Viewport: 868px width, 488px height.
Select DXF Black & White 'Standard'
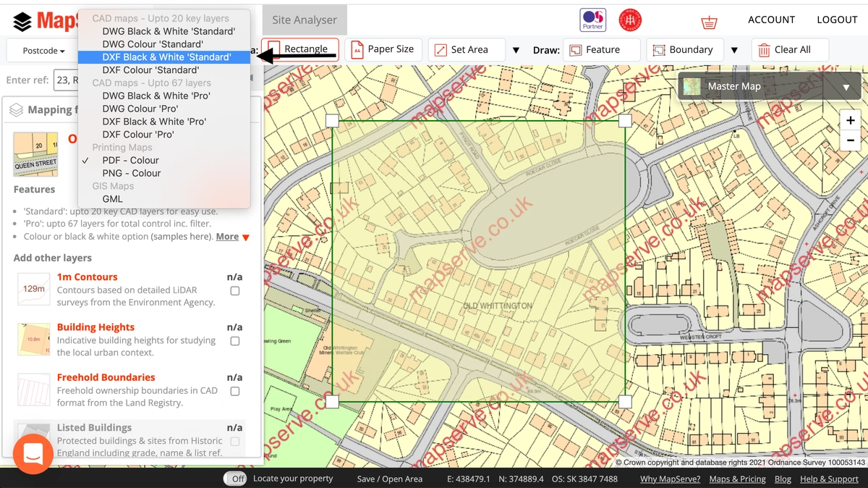pos(164,57)
